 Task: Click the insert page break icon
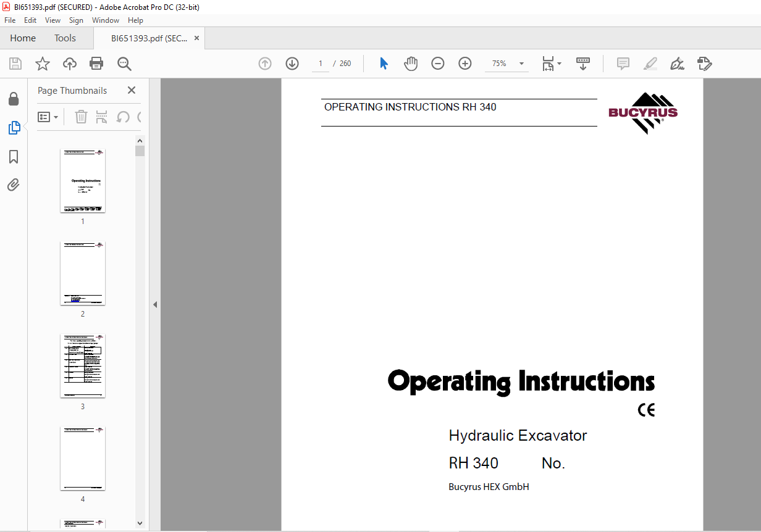click(x=102, y=117)
